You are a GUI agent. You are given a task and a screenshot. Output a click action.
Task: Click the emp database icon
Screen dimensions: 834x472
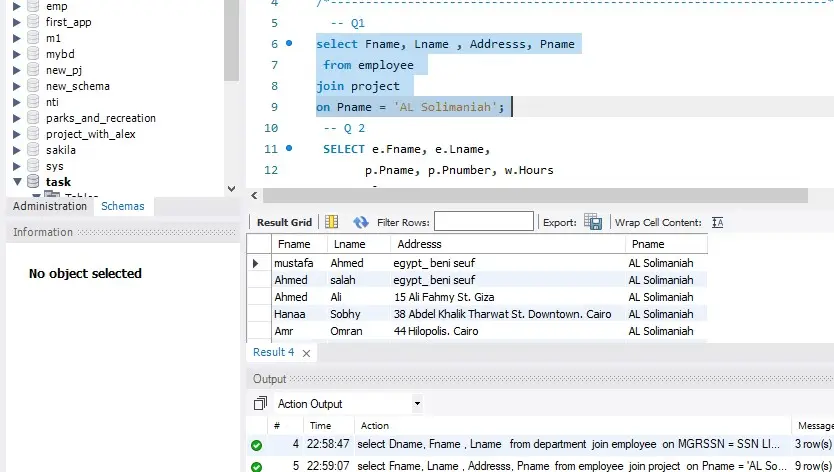(x=33, y=6)
